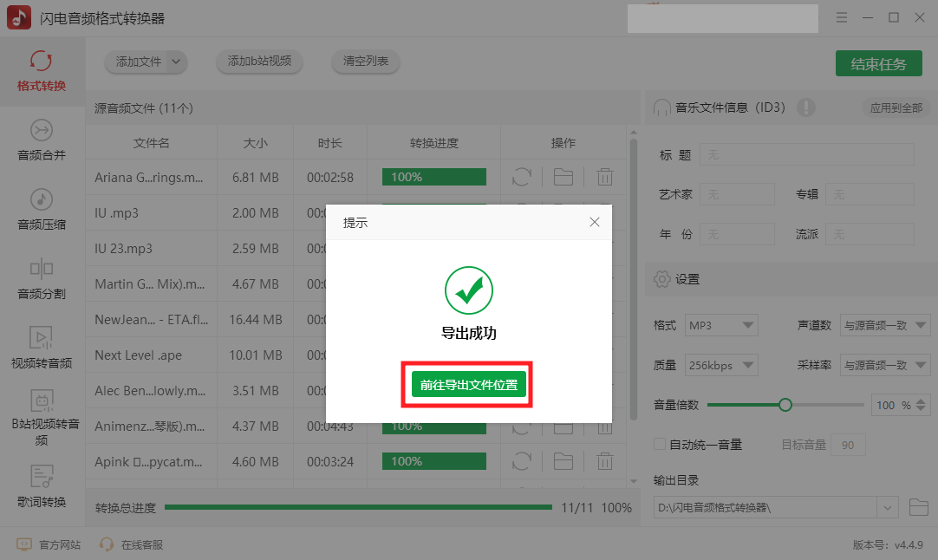
Task: Click the 添加文件 button
Action: click(138, 62)
